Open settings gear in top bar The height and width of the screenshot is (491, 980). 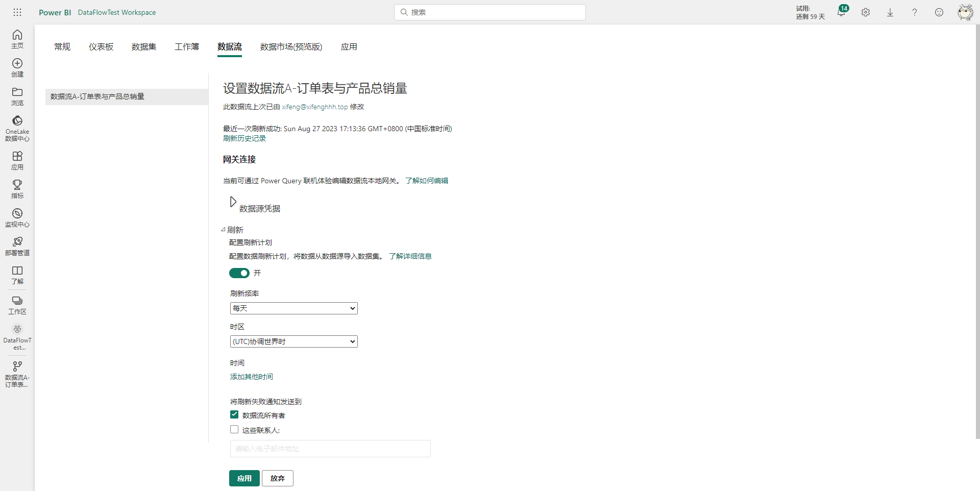[x=866, y=13]
